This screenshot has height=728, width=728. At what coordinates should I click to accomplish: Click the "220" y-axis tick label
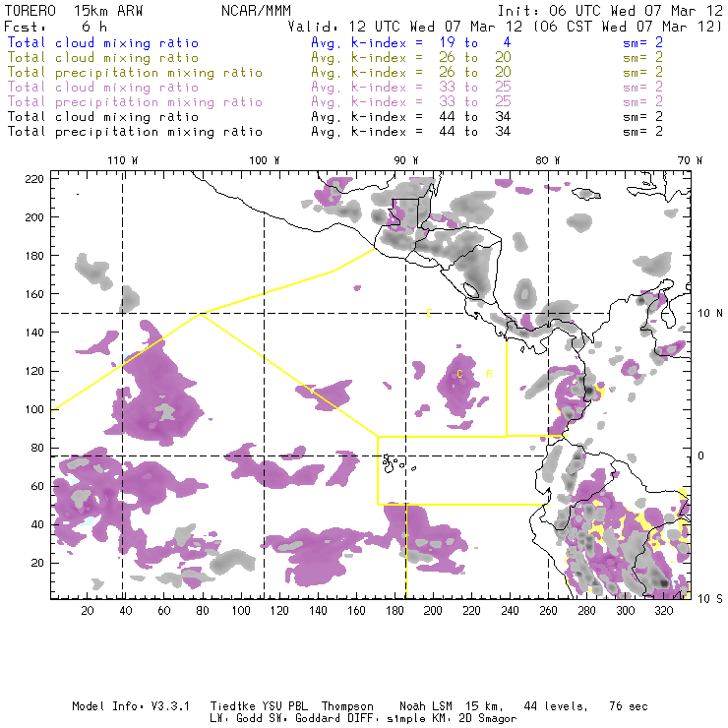tap(34, 179)
